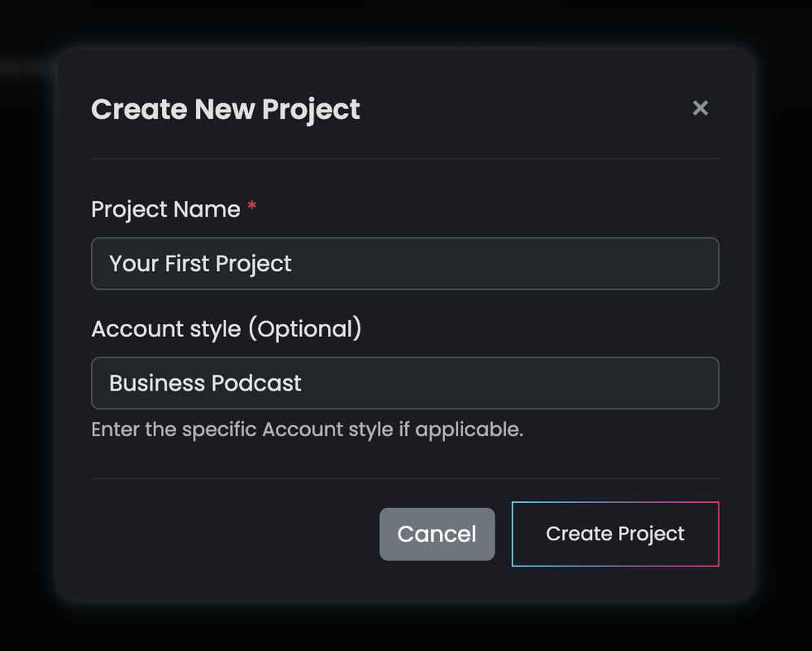Click the Create Project button
This screenshot has width=812, height=651.
click(x=615, y=534)
